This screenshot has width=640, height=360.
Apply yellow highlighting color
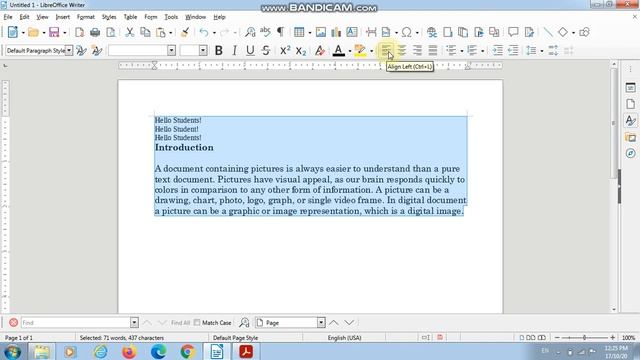click(x=360, y=50)
